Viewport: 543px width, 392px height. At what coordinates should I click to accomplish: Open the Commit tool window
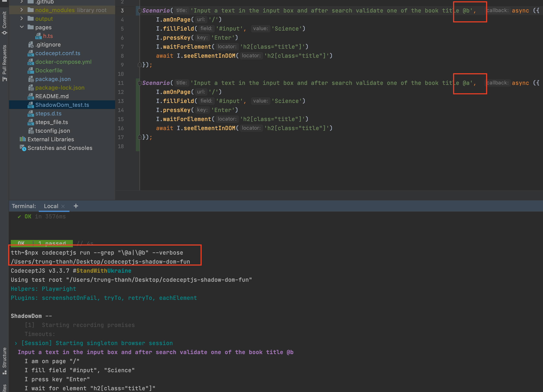click(4, 22)
